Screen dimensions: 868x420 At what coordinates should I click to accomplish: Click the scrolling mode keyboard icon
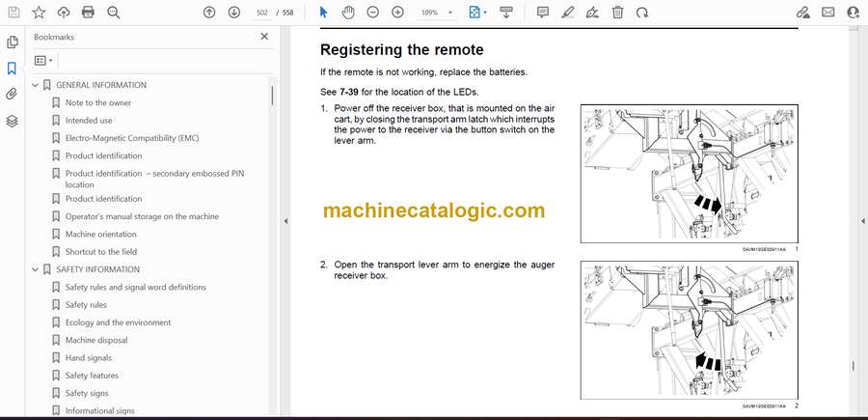506,13
